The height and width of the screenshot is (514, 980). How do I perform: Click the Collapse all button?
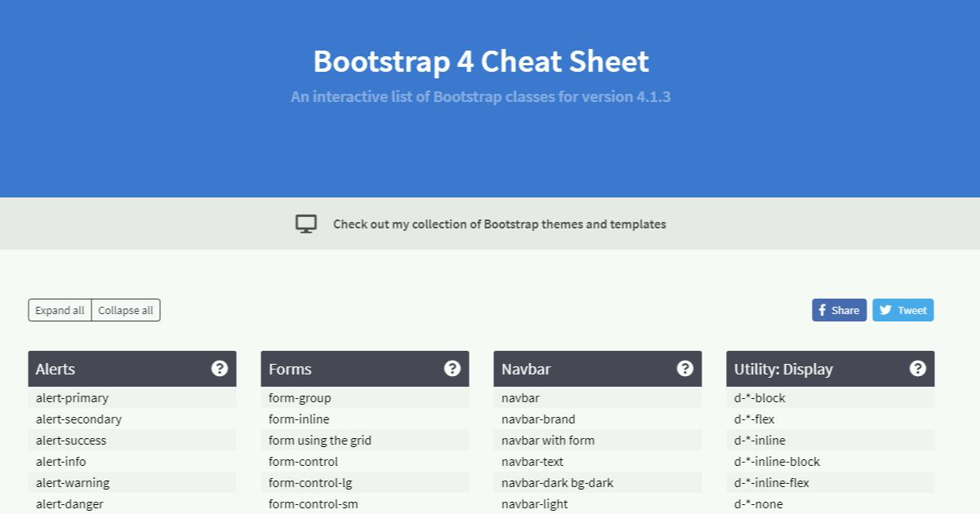tap(125, 310)
